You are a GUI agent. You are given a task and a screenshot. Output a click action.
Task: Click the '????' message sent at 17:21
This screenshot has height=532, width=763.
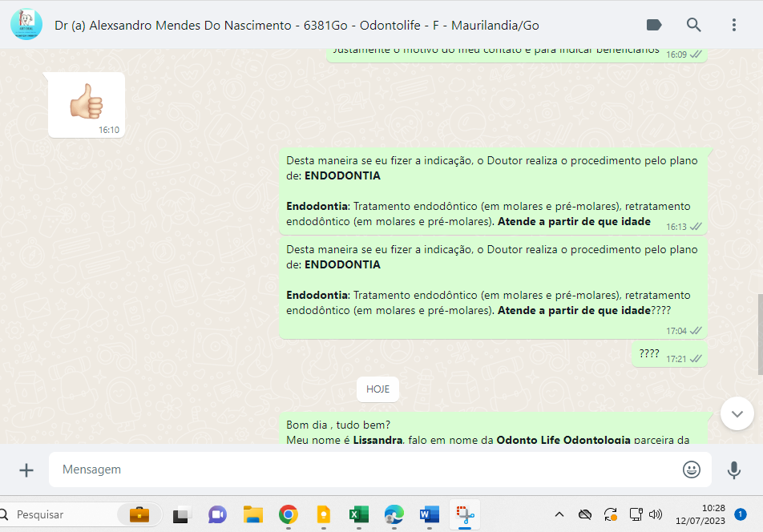click(669, 353)
